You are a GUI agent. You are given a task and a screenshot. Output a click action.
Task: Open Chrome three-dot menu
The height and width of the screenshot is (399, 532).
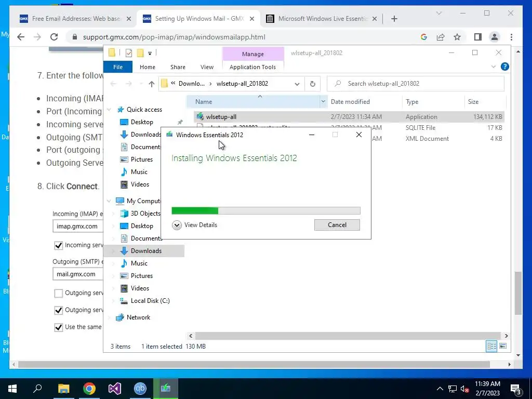click(511, 37)
